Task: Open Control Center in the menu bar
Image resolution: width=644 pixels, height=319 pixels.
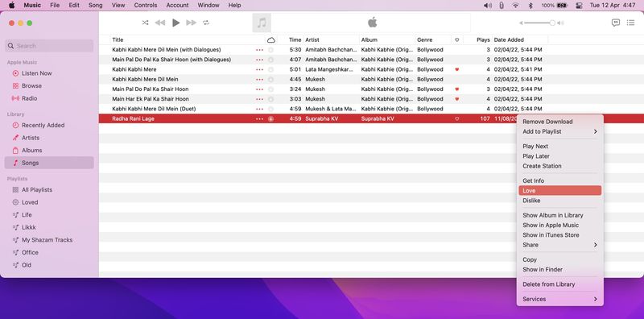Action: point(579,6)
